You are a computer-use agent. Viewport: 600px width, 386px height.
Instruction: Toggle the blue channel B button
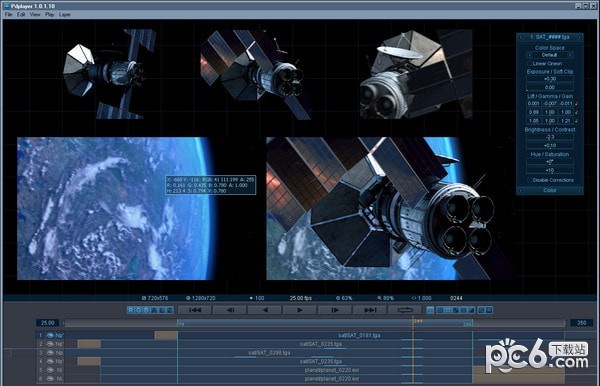(x=146, y=310)
